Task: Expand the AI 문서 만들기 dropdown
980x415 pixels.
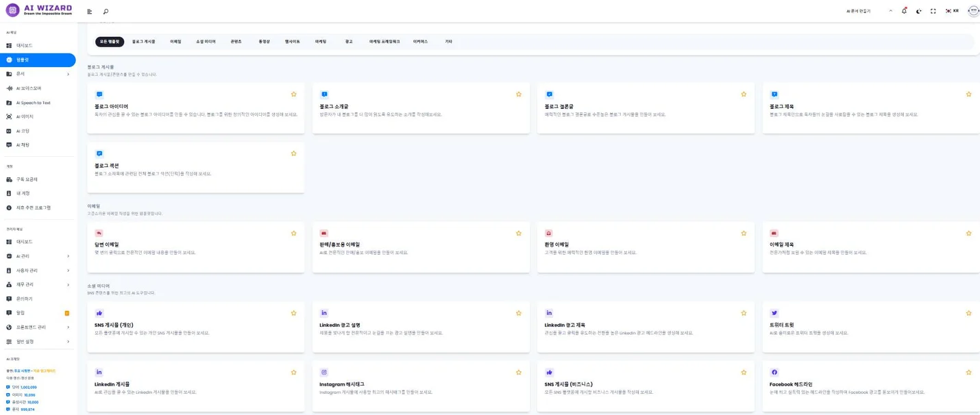Action: tap(870, 11)
